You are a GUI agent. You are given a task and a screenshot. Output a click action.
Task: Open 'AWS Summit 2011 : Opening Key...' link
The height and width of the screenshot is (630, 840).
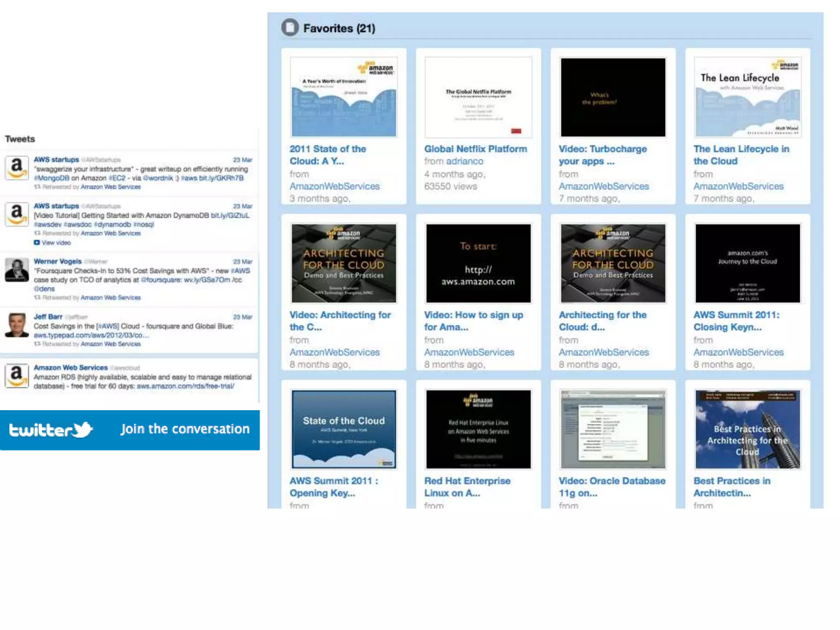[x=333, y=487]
